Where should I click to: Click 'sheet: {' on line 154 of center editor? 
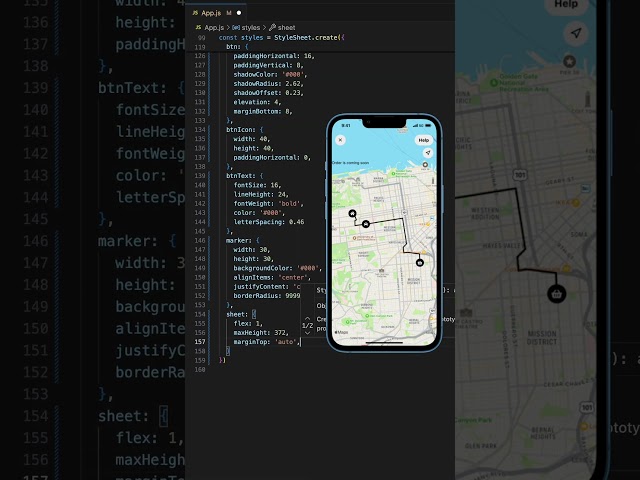pyautogui.click(x=241, y=314)
